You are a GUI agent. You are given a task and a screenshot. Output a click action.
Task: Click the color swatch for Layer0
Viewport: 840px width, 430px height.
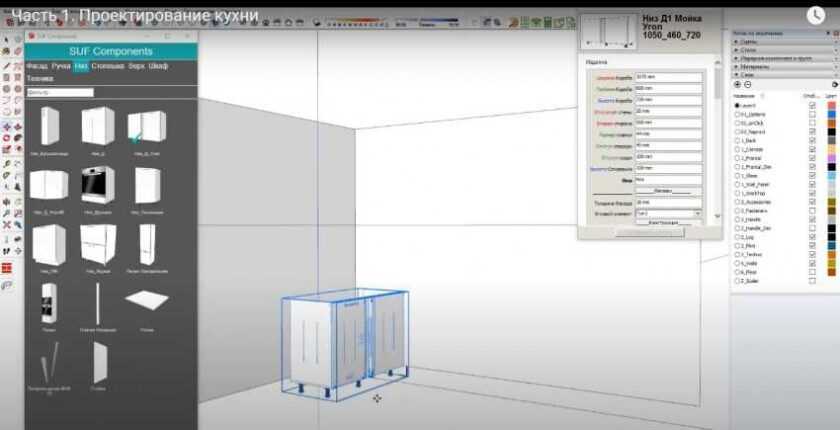(831, 105)
